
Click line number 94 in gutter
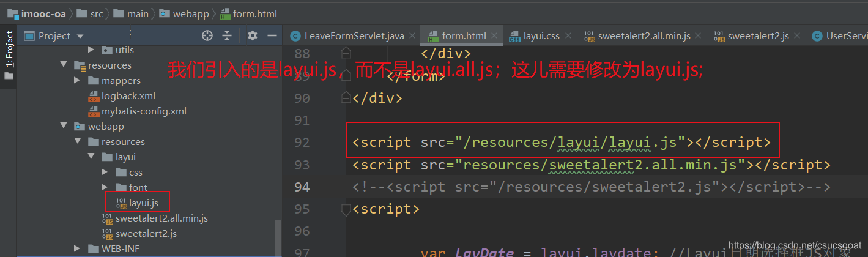[302, 187]
